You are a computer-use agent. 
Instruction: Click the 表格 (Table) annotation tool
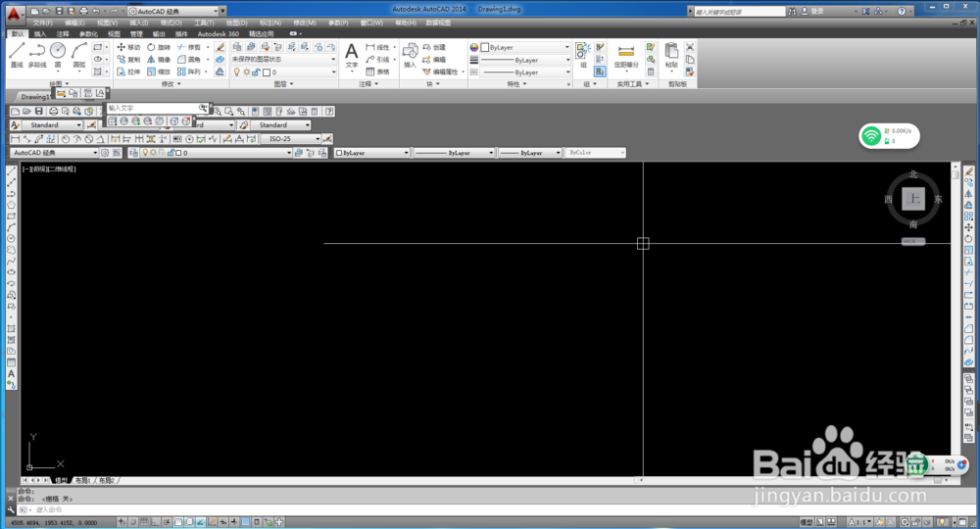point(377,72)
